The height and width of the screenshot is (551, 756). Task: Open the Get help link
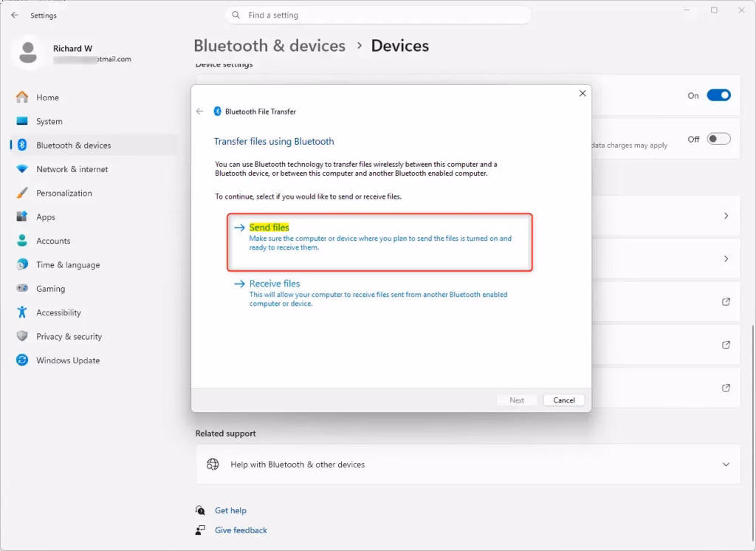point(230,510)
